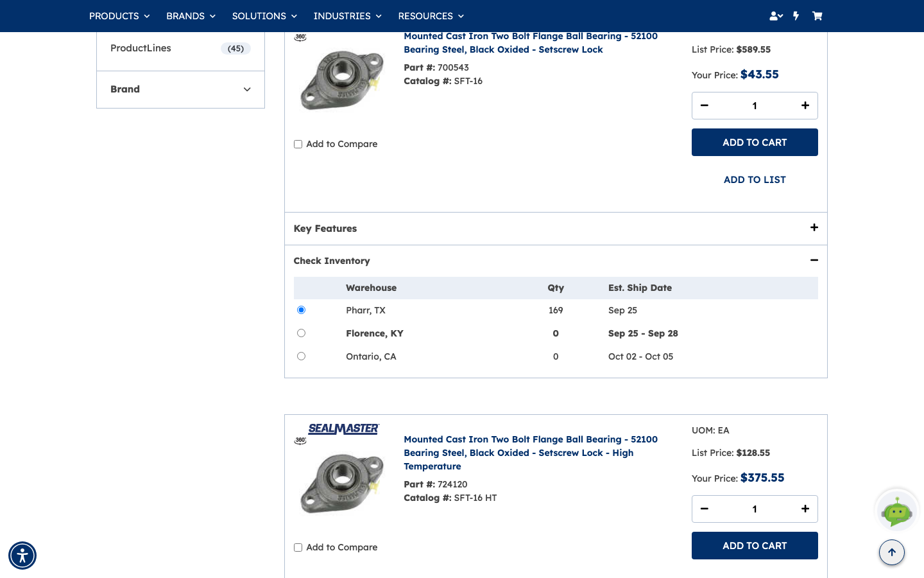
Task: Click Add to List for SFT-16
Action: [755, 180]
